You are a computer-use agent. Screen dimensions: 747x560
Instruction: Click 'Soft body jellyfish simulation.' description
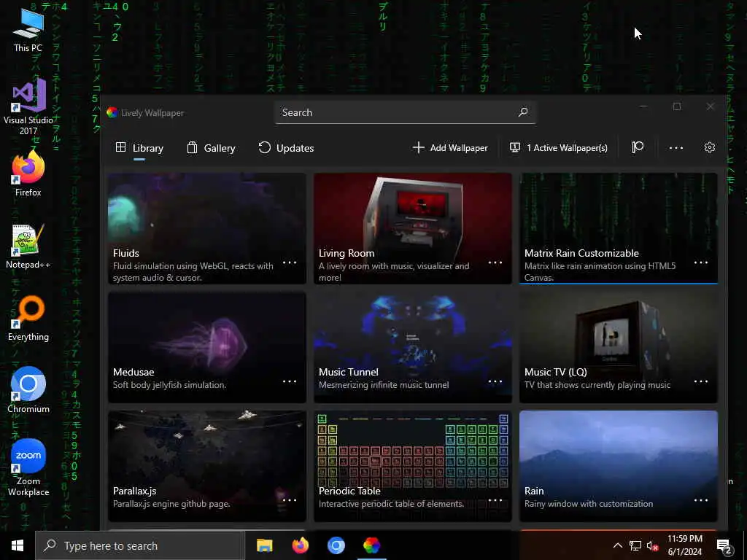tap(169, 385)
